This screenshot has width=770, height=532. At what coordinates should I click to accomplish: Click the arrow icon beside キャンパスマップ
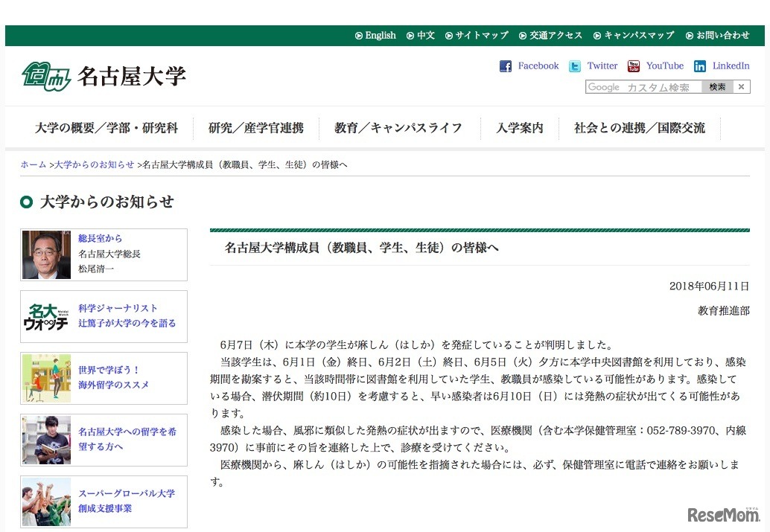tap(597, 35)
